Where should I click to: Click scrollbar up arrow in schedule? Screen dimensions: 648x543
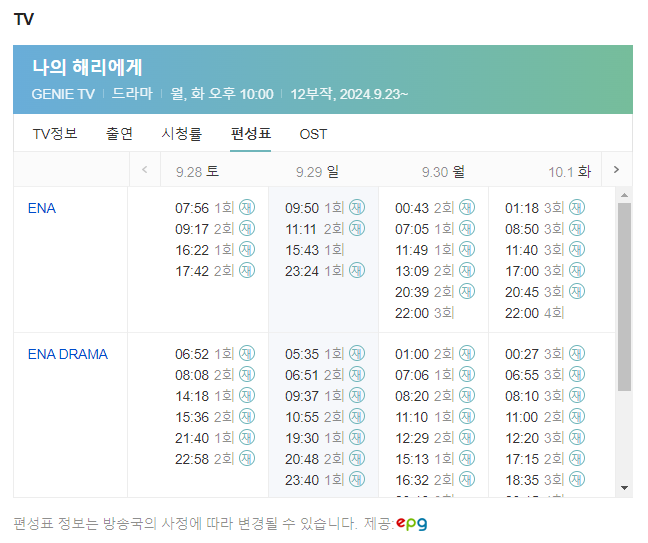pos(624,195)
